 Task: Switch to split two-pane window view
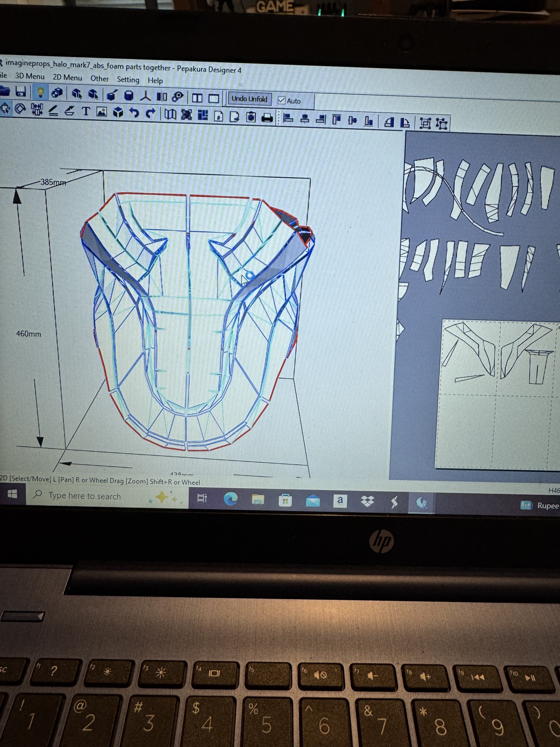(197, 98)
